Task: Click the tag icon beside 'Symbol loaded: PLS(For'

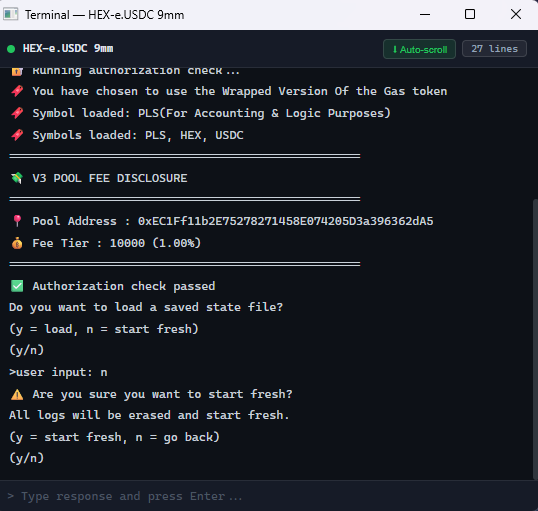Action: [17, 113]
